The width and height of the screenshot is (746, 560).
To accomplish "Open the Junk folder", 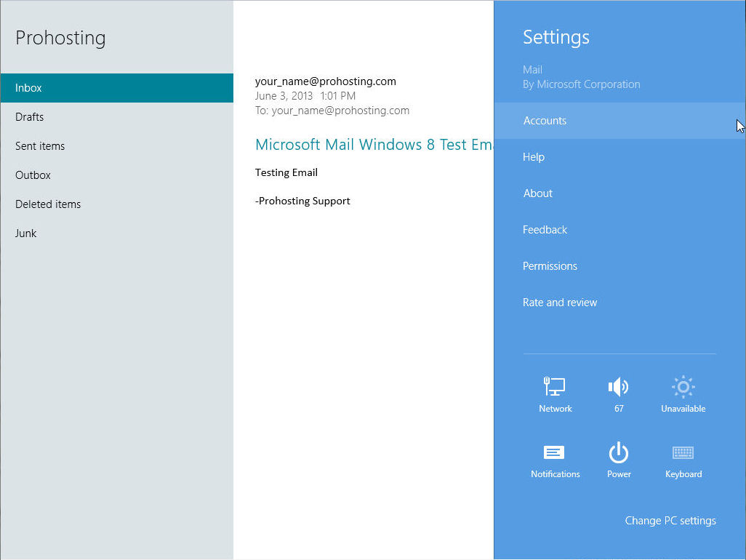I will click(x=116, y=233).
